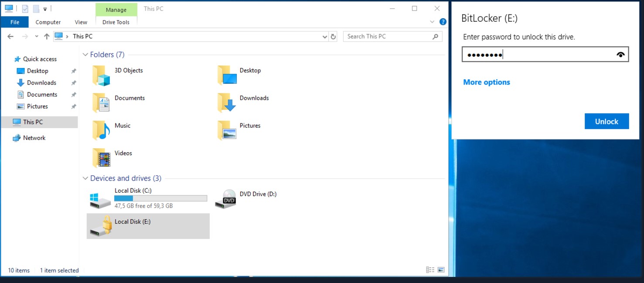Click the Documents icon in sidebar
Viewport: 644px width, 283px height.
coord(20,95)
